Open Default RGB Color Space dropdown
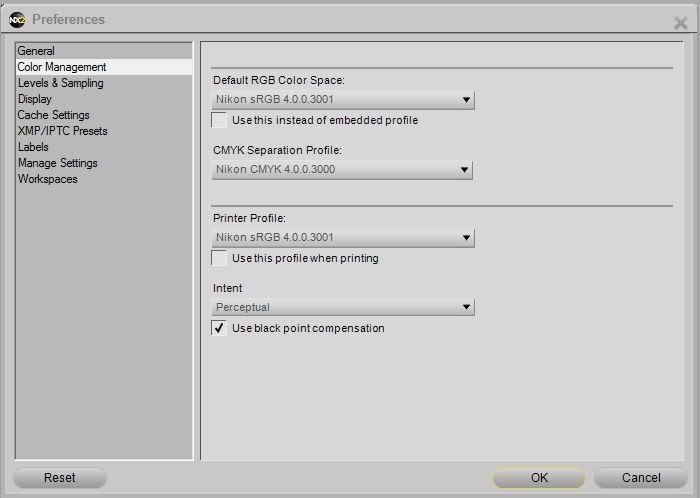 tap(343, 100)
